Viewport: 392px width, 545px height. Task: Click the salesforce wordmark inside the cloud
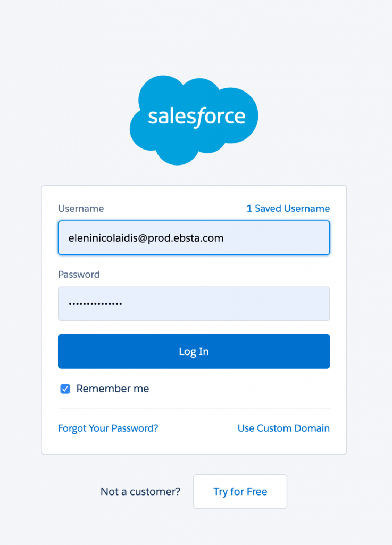click(196, 117)
